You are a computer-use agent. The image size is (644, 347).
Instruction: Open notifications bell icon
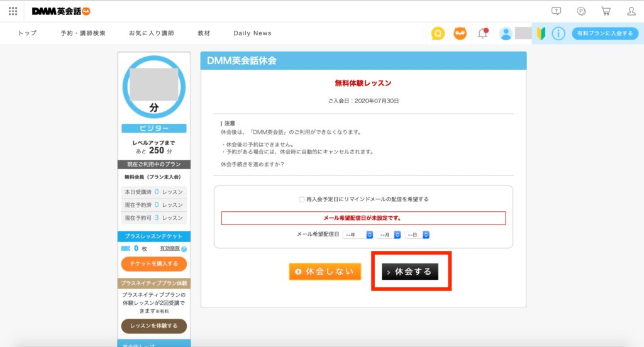click(x=483, y=33)
